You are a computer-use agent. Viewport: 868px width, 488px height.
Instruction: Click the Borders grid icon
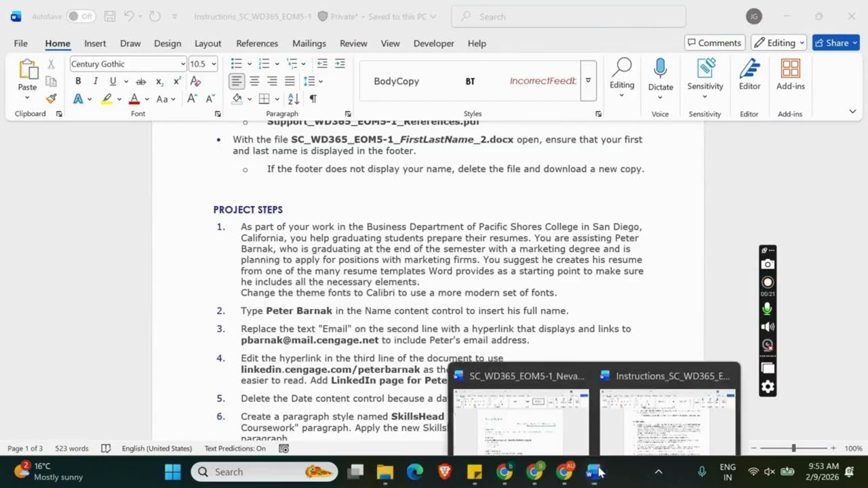(264, 99)
